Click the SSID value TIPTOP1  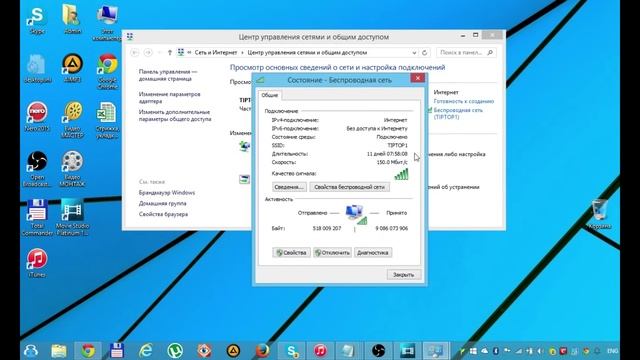tap(397, 145)
